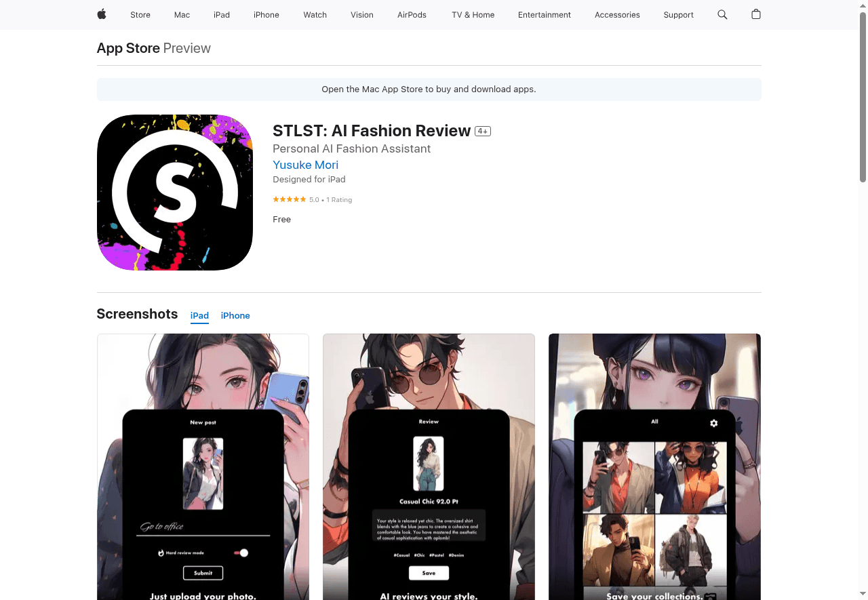Viewport: 868px width, 600px height.
Task: Click the STLST app icon
Action: click(x=175, y=193)
